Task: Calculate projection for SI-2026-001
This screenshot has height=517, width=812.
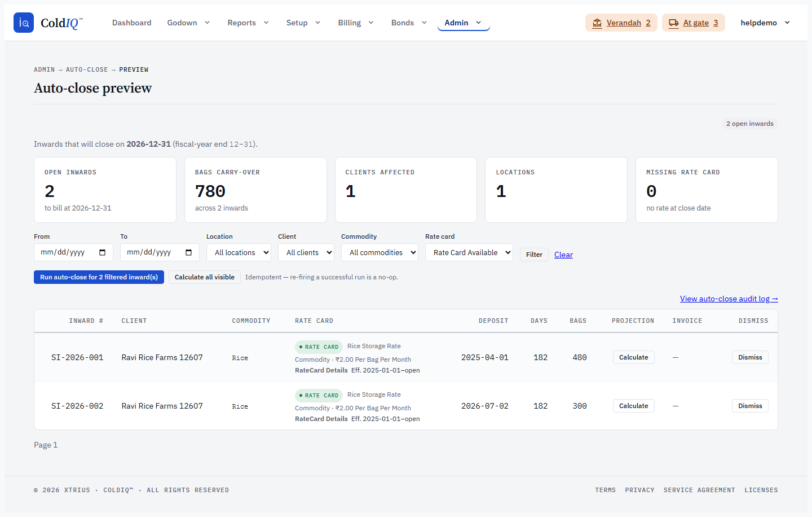Action: click(634, 357)
